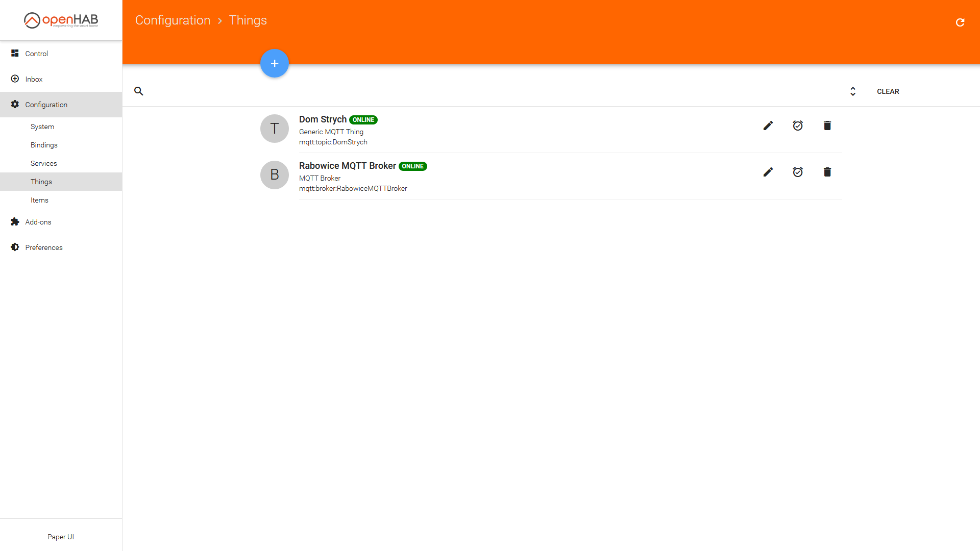Viewport: 980px width, 551px height.
Task: Collapse the Configuration menu section
Action: pyautogui.click(x=61, y=105)
